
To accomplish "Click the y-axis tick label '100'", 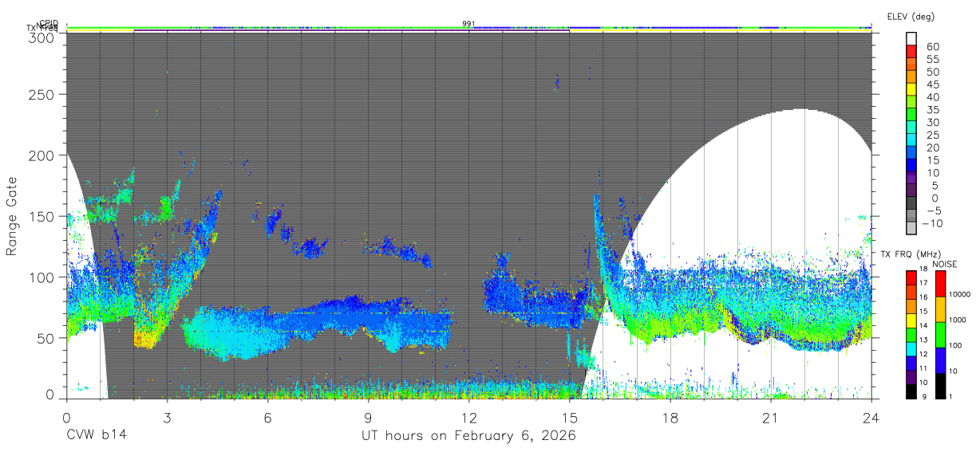I will [x=41, y=277].
